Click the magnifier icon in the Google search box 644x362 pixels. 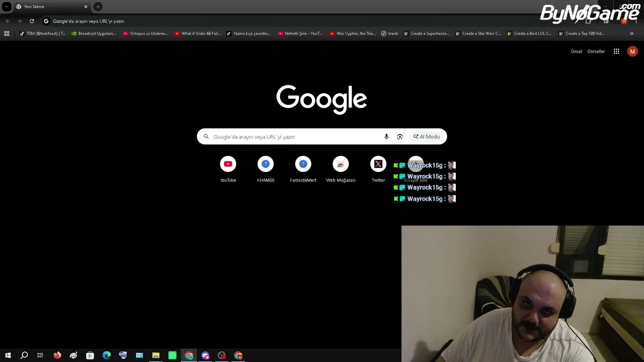click(206, 137)
